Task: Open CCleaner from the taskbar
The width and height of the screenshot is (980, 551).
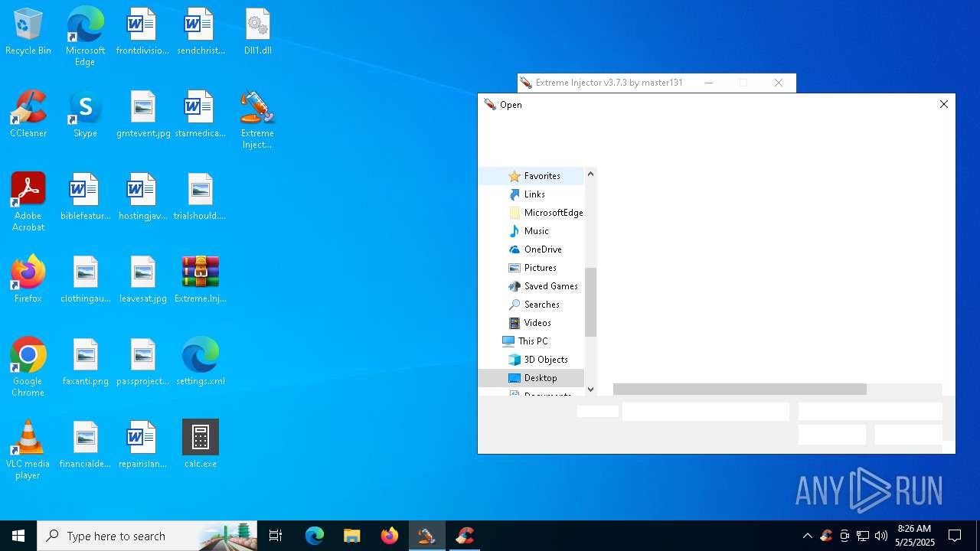Action: pyautogui.click(x=465, y=536)
